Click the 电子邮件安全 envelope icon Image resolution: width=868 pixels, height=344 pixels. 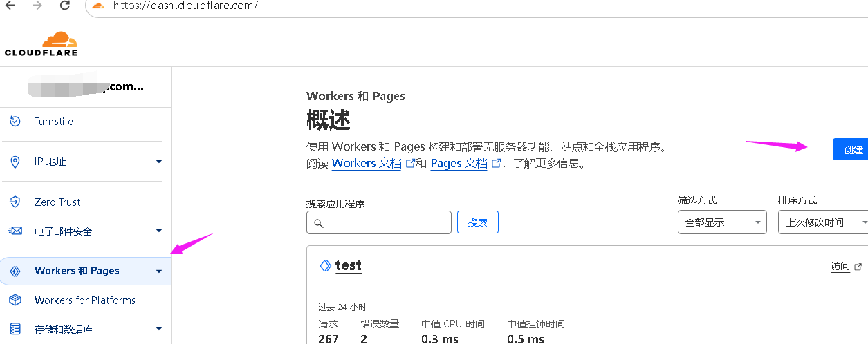click(x=15, y=231)
